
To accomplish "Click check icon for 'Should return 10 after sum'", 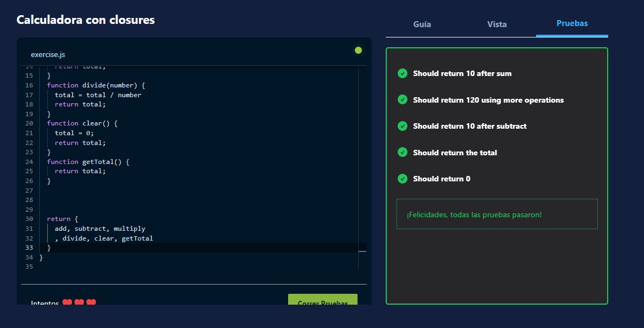I will coord(403,73).
